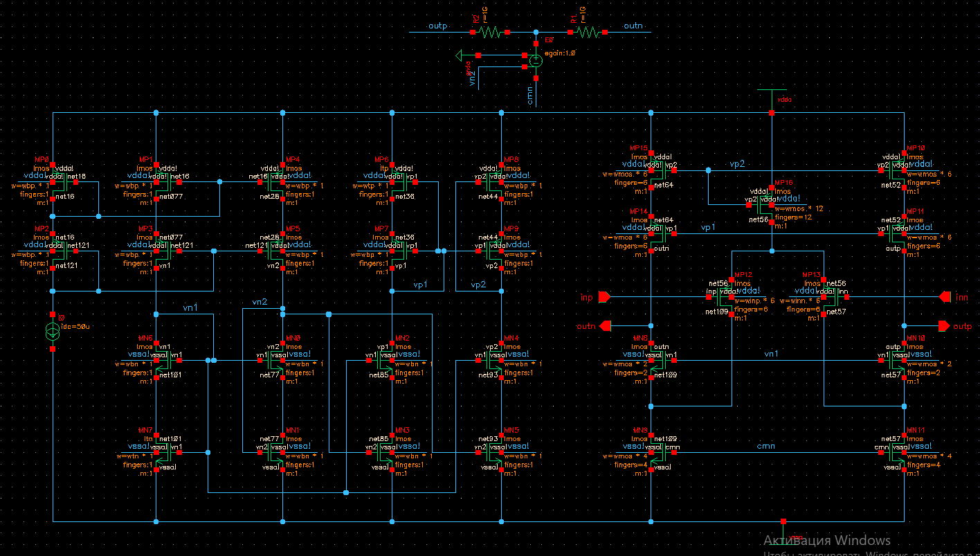The image size is (980, 556).
Task: Select the vdda supply bar symbol
Action: coord(772,90)
